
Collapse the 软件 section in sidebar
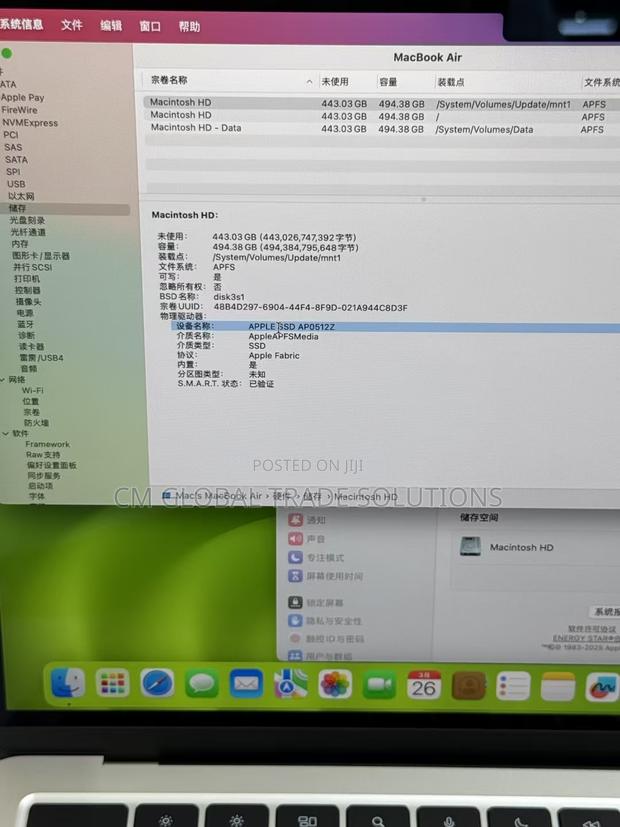coord(5,433)
